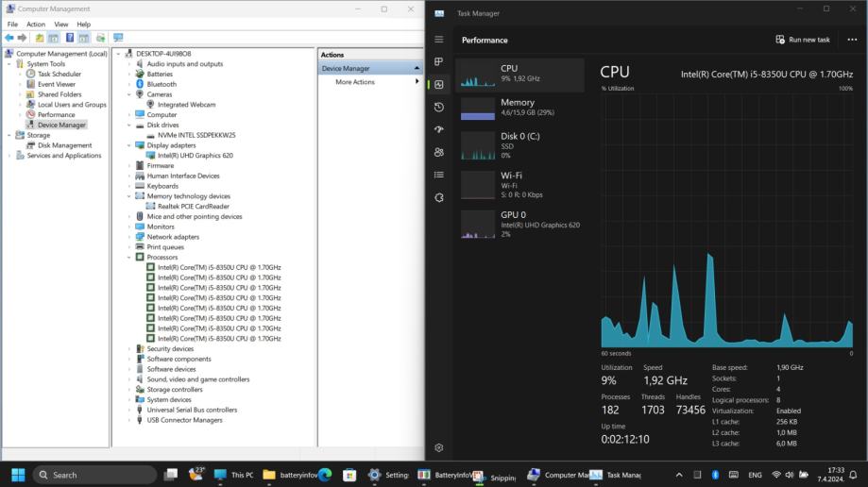Collapse Device Manager section in Actions pane
This screenshot has height=487, width=868.
pos(417,68)
